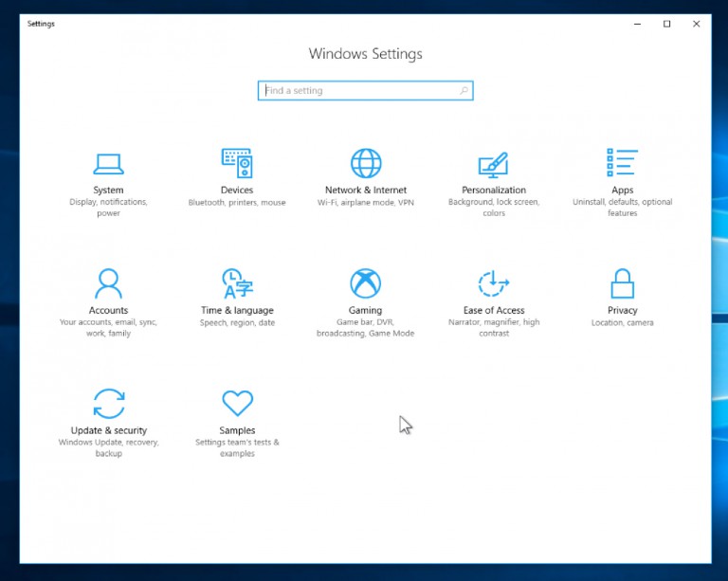Focus the Find a setting field
728x581 pixels.
point(365,90)
